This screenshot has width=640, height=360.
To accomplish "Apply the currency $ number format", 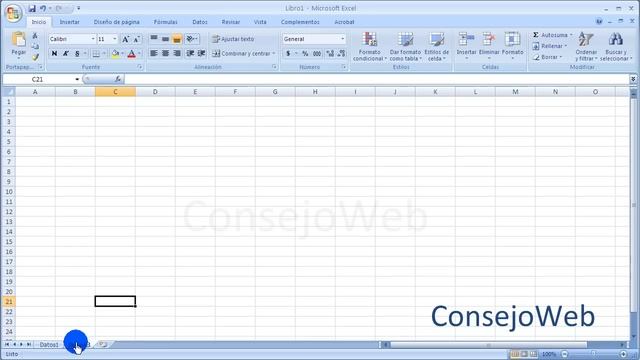I will (x=288, y=53).
